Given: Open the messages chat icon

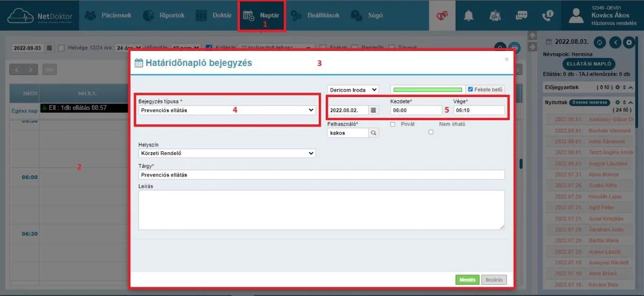Looking at the screenshot, I should point(521,16).
